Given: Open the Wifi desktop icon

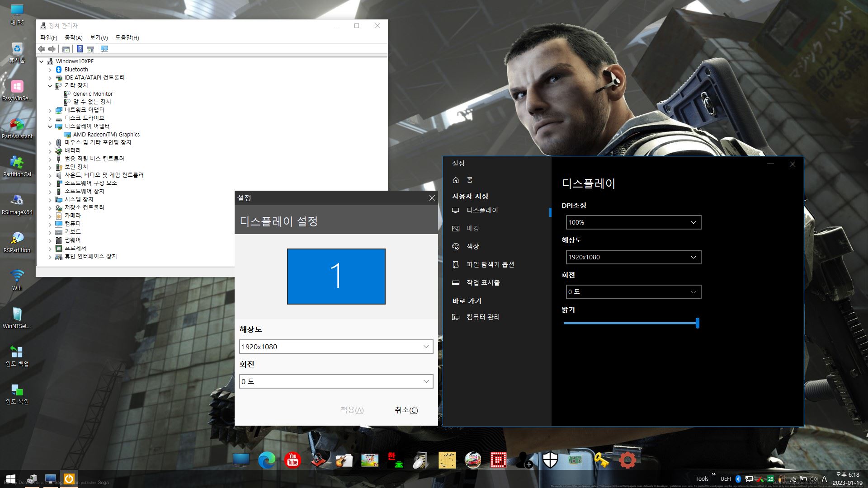Looking at the screenshot, I should click(x=17, y=280).
